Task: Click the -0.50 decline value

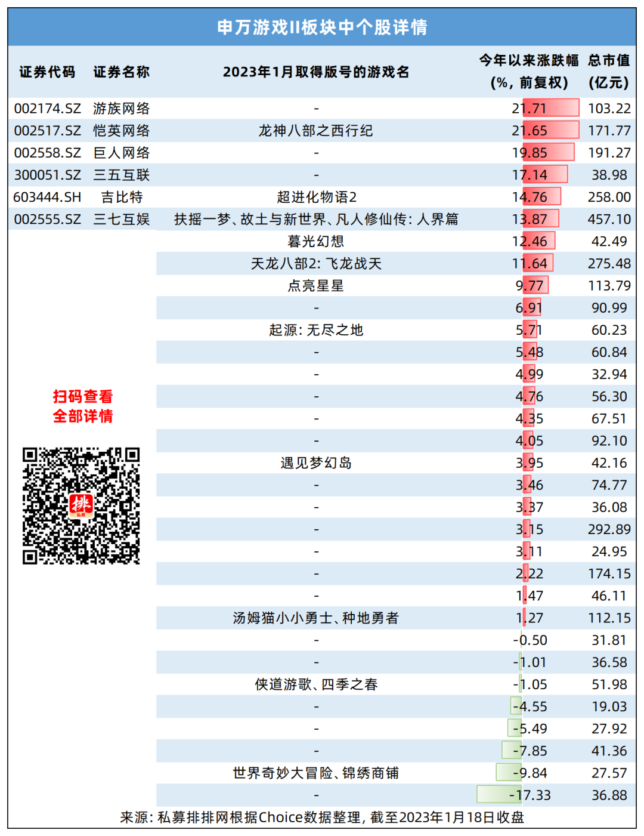Action: tap(530, 640)
